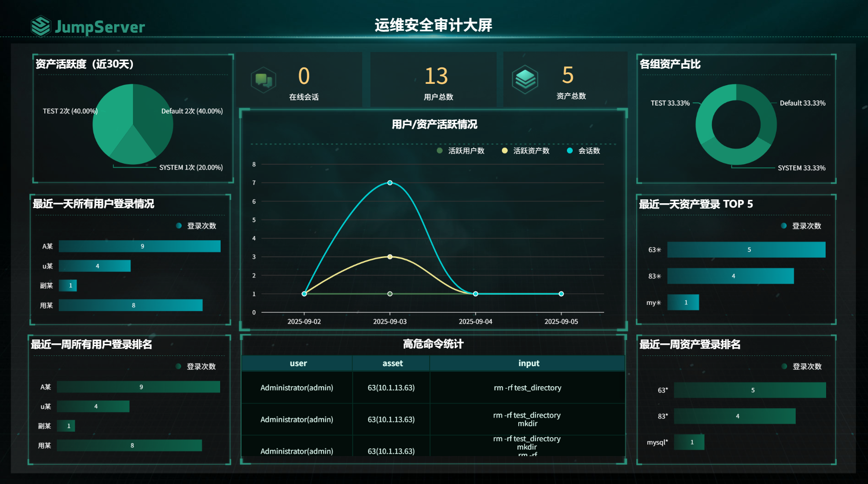868x484 pixels.
Task: Click the total assets layers icon
Action: [525, 79]
